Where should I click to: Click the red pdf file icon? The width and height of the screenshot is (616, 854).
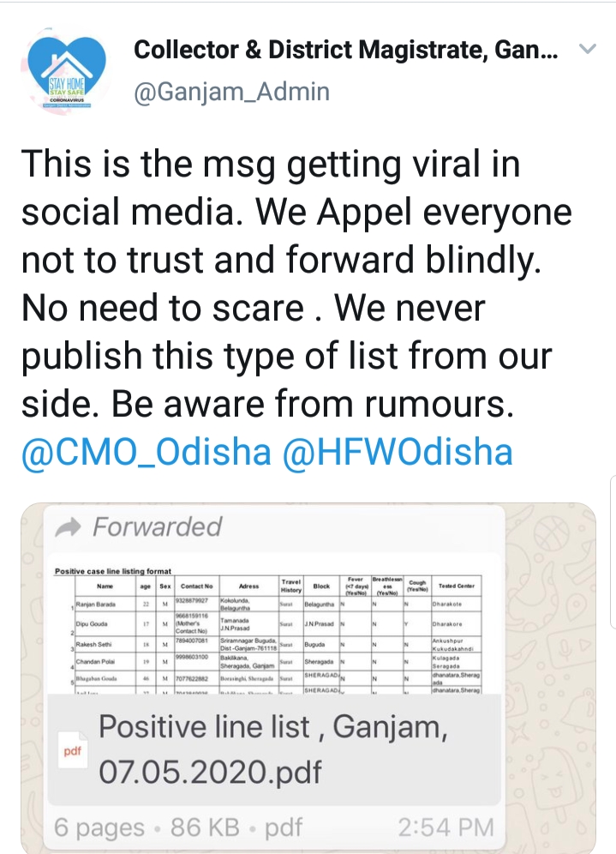[x=72, y=752]
